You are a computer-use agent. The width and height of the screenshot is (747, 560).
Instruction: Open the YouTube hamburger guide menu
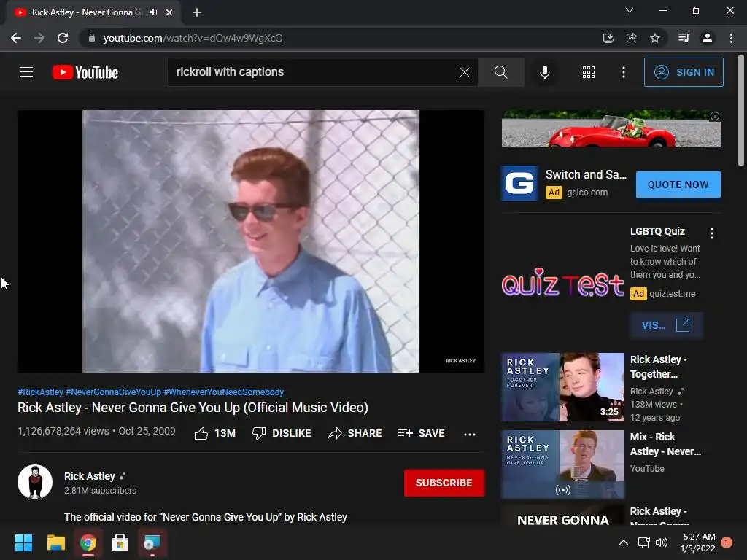pos(26,72)
